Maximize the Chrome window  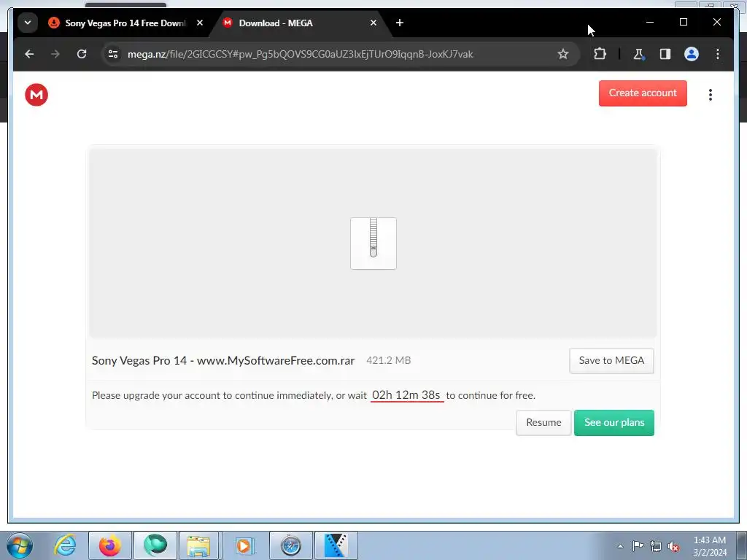point(683,22)
